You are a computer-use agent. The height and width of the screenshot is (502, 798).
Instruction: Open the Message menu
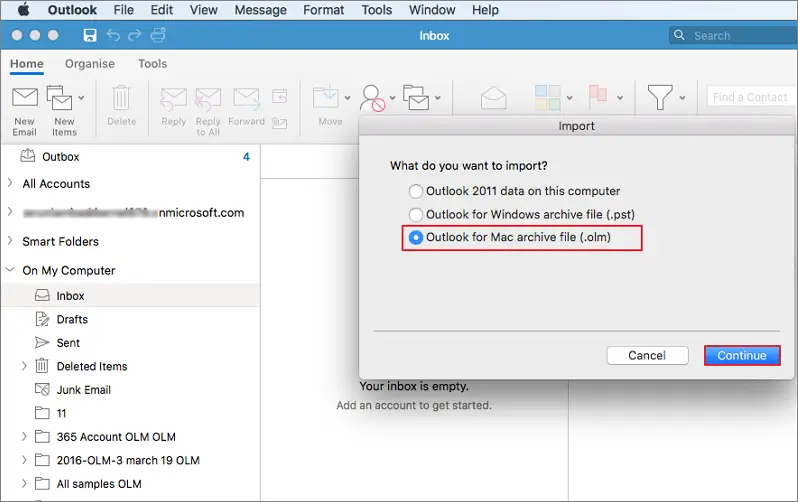point(260,10)
